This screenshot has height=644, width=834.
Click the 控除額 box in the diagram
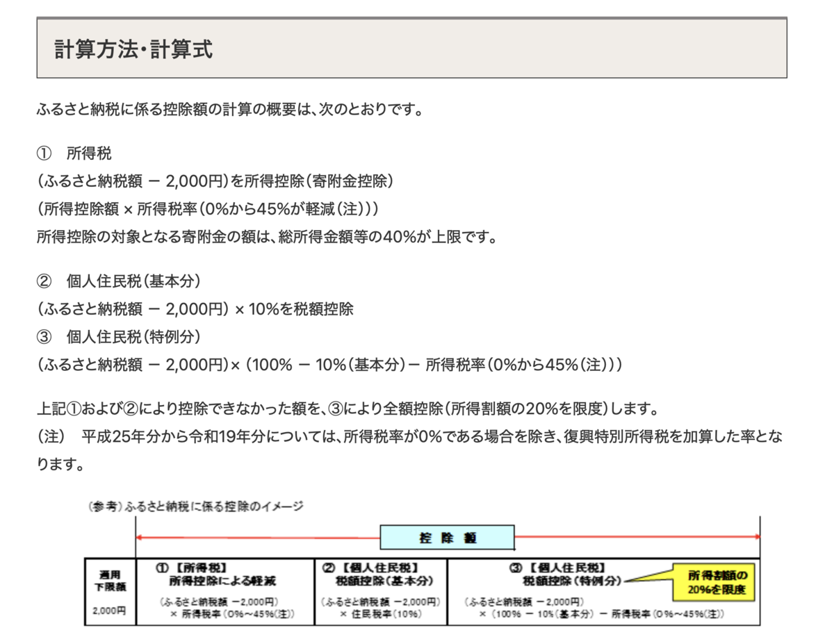click(x=447, y=537)
